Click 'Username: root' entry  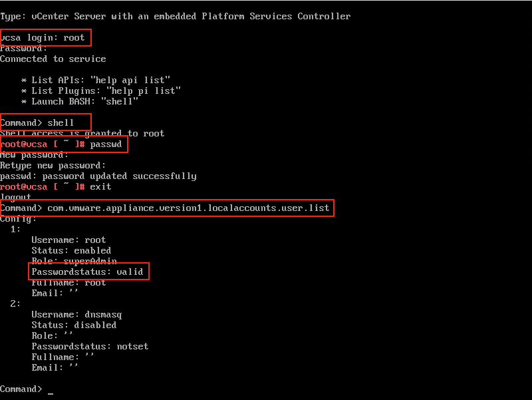(68, 240)
